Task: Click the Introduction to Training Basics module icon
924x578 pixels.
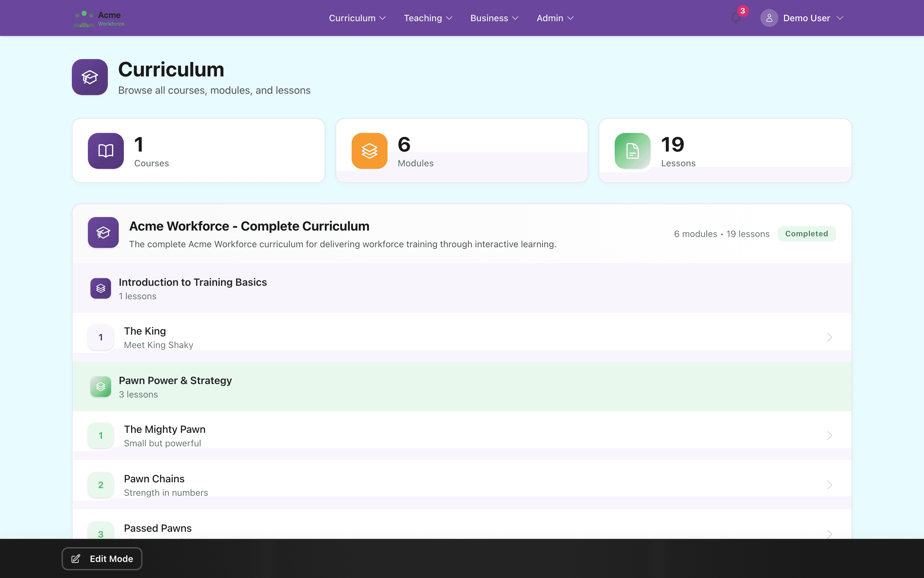Action: [x=100, y=288]
